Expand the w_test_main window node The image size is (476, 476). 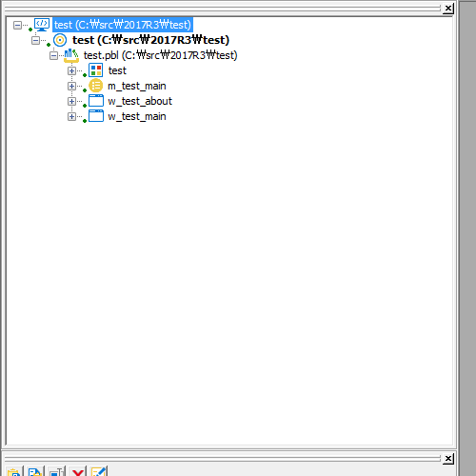[x=71, y=116]
